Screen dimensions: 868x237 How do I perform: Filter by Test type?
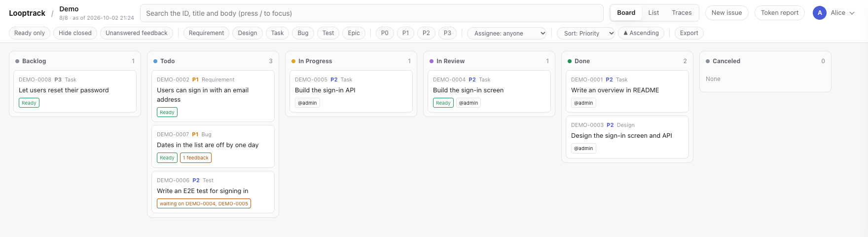tap(328, 33)
